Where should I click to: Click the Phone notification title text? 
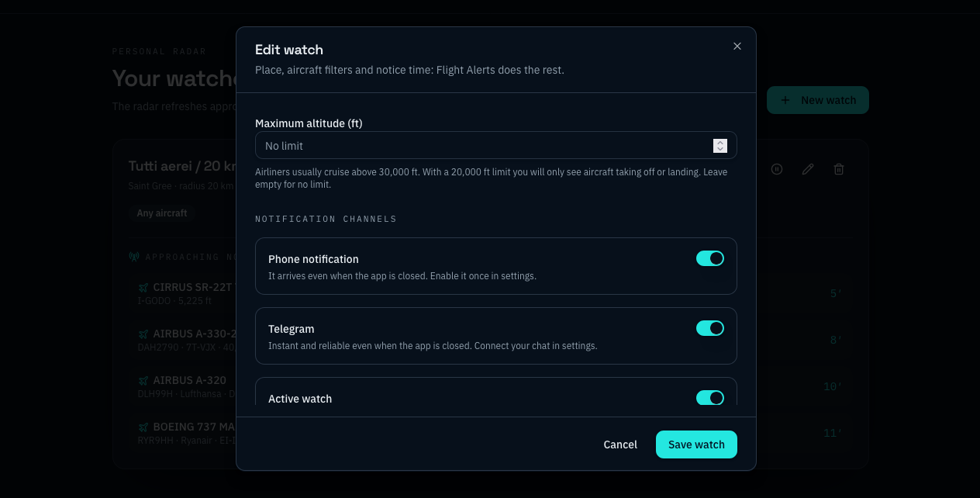pos(313,259)
